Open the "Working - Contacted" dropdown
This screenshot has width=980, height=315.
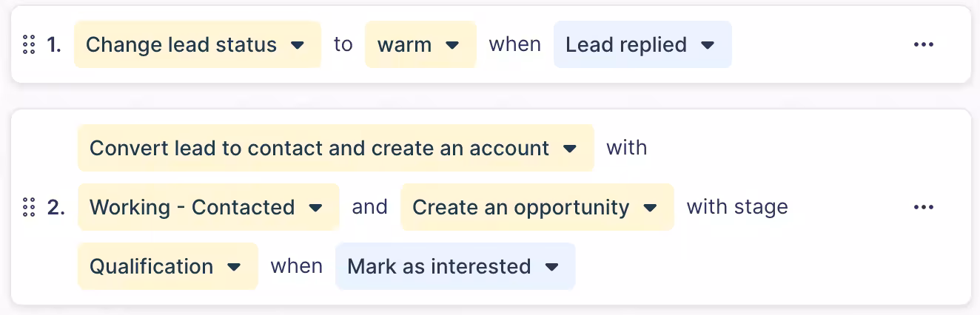click(x=207, y=207)
